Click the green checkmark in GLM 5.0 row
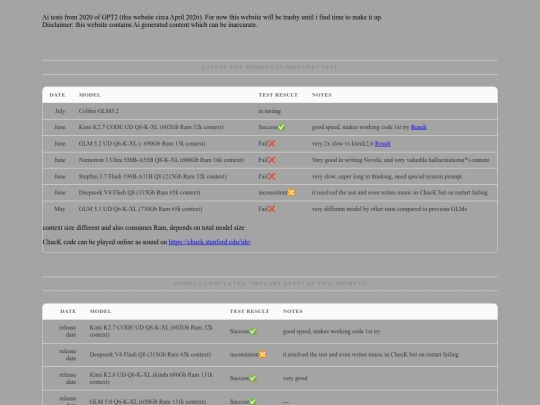 (x=253, y=402)
